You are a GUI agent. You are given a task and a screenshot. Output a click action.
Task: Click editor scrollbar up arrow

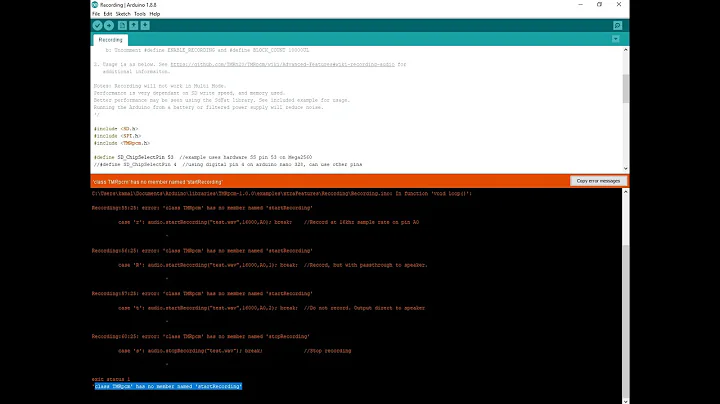pos(625,50)
